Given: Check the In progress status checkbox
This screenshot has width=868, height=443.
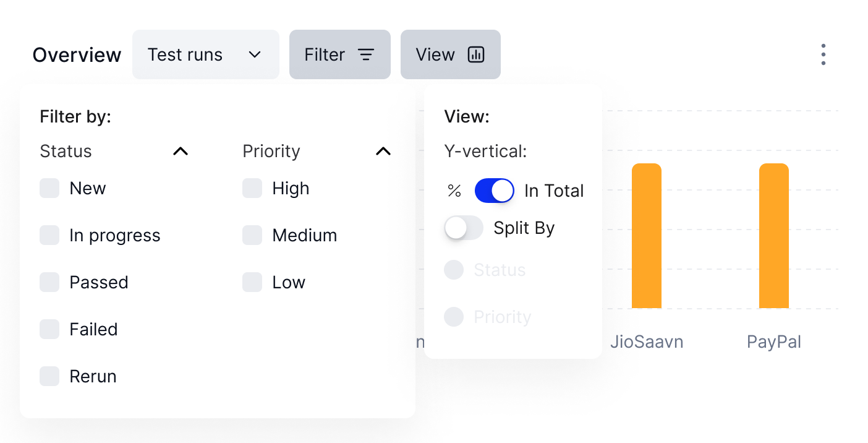Looking at the screenshot, I should pyautogui.click(x=49, y=235).
